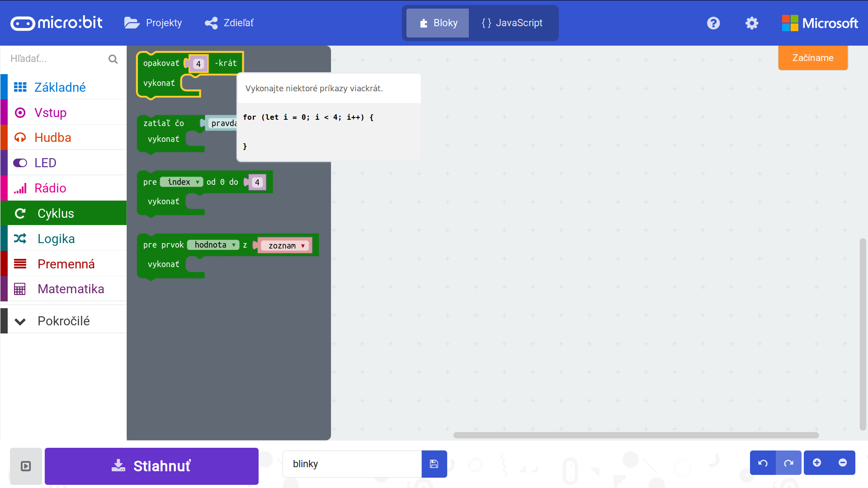This screenshot has width=868, height=488.
Task: Click the blinky project name field
Action: tap(352, 464)
